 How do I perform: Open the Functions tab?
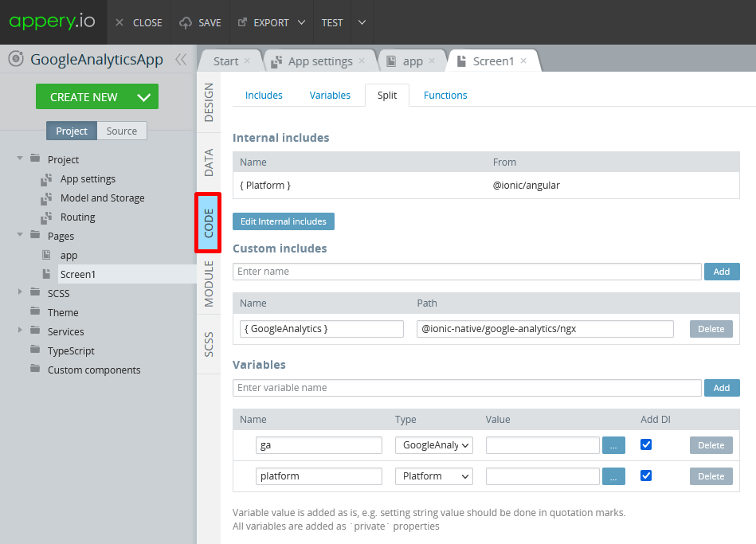tap(445, 96)
